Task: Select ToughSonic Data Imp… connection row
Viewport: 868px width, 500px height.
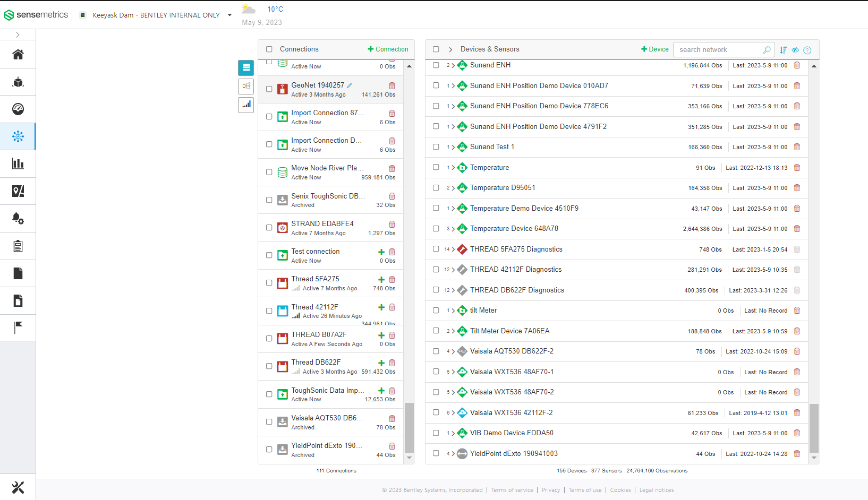Action: coord(330,394)
